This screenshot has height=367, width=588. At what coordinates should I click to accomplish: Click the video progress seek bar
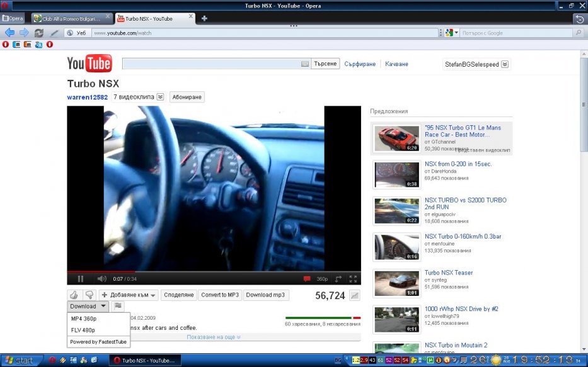(x=214, y=271)
